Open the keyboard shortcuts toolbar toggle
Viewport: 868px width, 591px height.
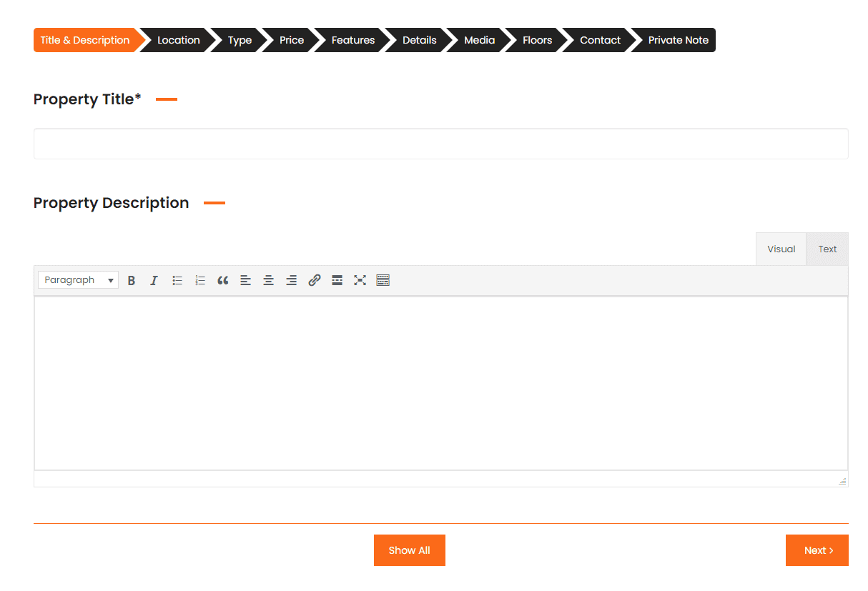pos(383,279)
